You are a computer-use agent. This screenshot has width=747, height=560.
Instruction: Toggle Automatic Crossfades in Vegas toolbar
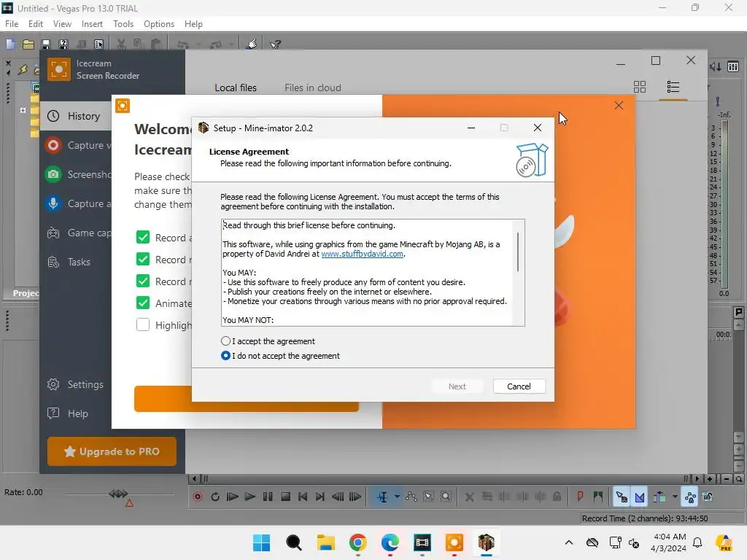[639, 497]
